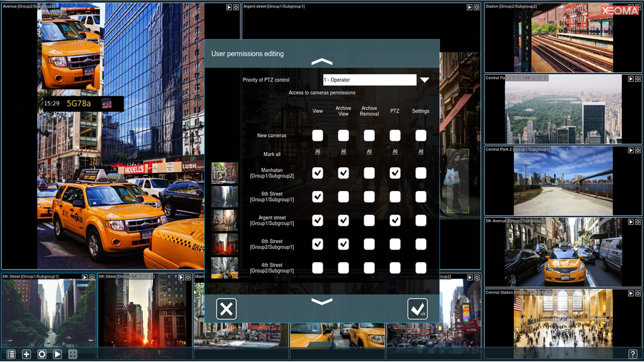Viewport: 644px width, 362px height.
Task: Play archive of 5th Avenue camera
Action: 631,222
